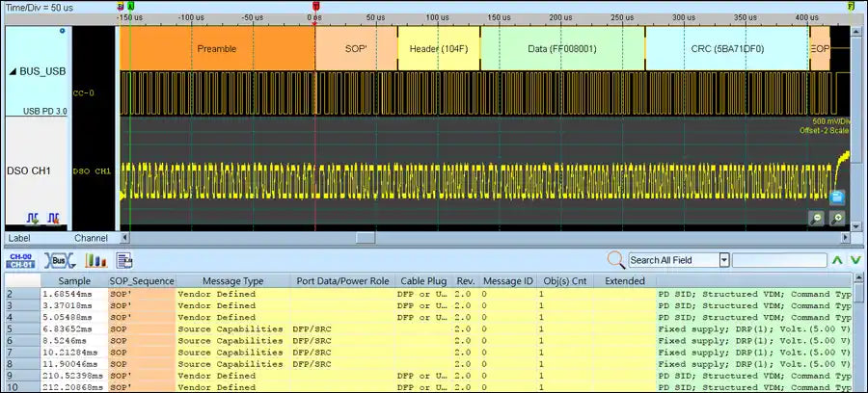This screenshot has width=868, height=393.
Task: Select the T trigger marker on timeline
Action: click(315, 6)
